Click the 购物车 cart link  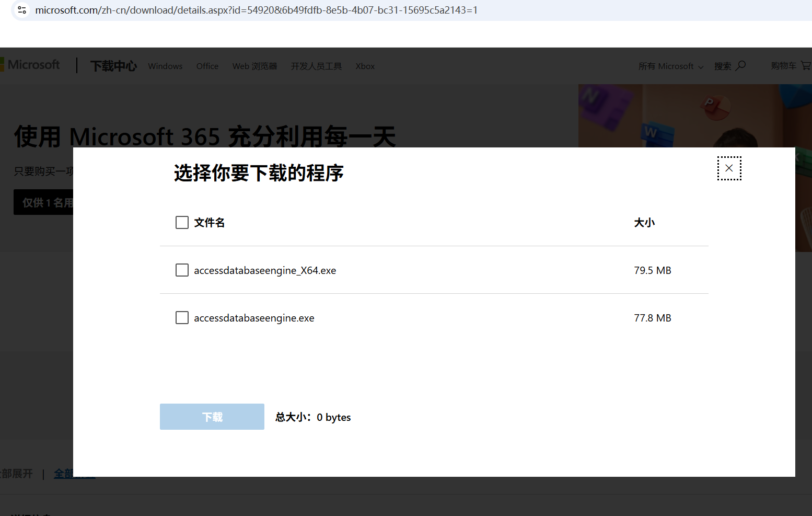783,66
